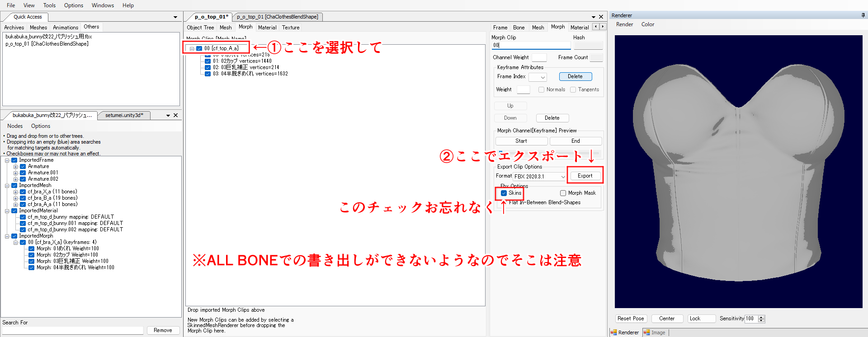The width and height of the screenshot is (868, 337).
Task: Open the Windows menu
Action: point(103,5)
